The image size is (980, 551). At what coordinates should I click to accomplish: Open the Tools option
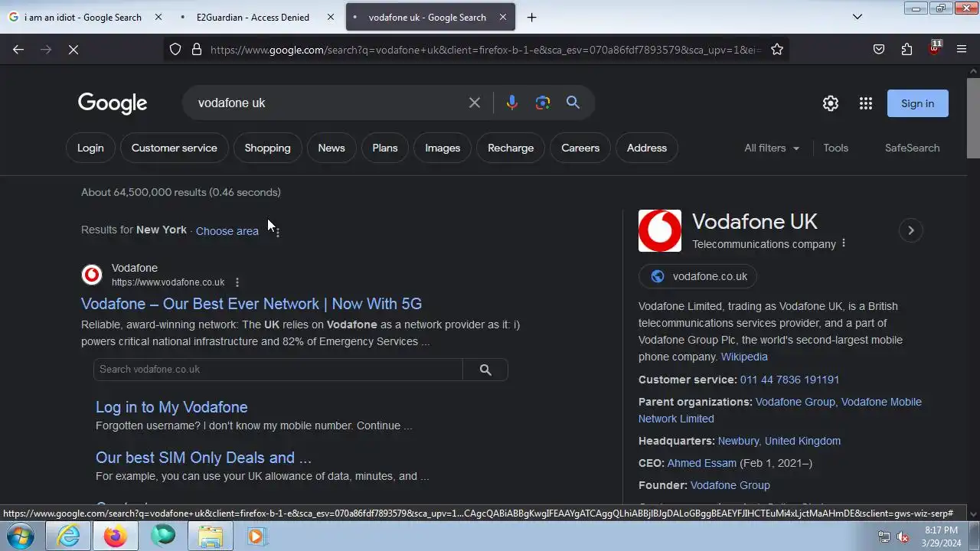(835, 148)
